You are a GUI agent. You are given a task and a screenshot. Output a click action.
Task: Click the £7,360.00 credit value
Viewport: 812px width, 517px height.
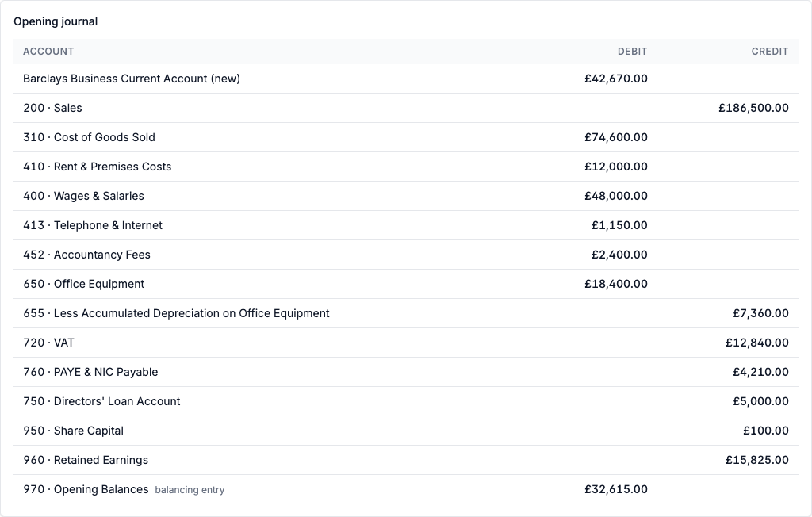(x=760, y=313)
